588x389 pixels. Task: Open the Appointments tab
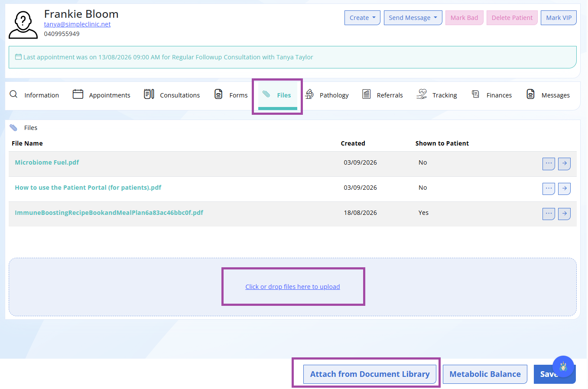coord(101,95)
